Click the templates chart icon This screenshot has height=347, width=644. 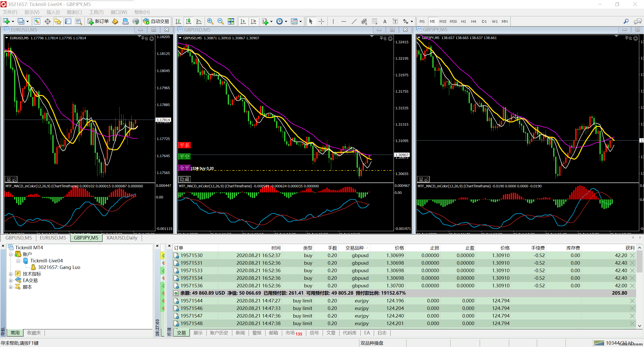point(294,21)
